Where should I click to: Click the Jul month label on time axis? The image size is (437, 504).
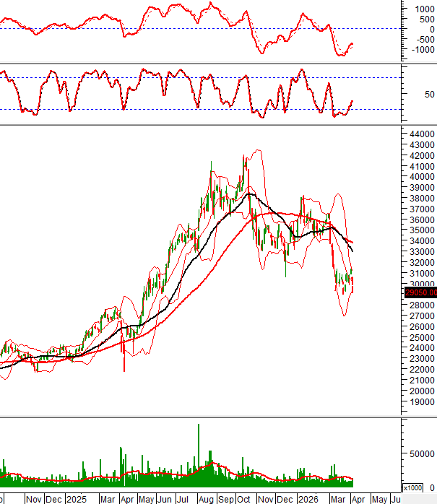pyautogui.click(x=183, y=498)
